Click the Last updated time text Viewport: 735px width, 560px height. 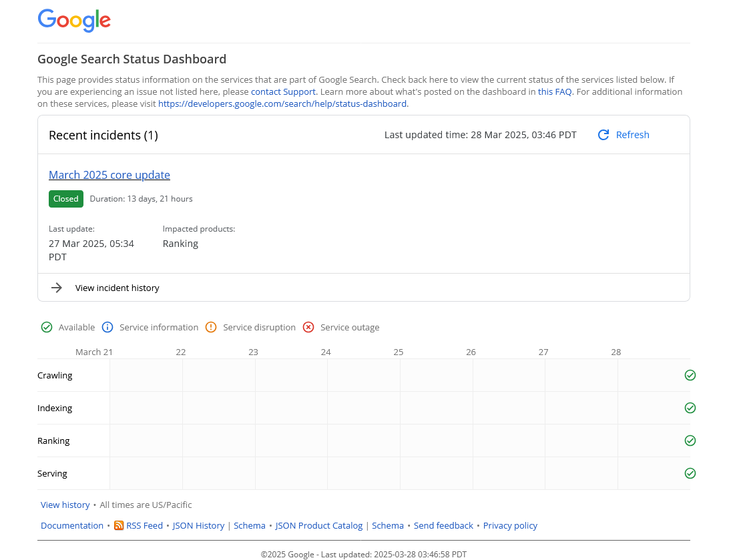click(x=481, y=135)
